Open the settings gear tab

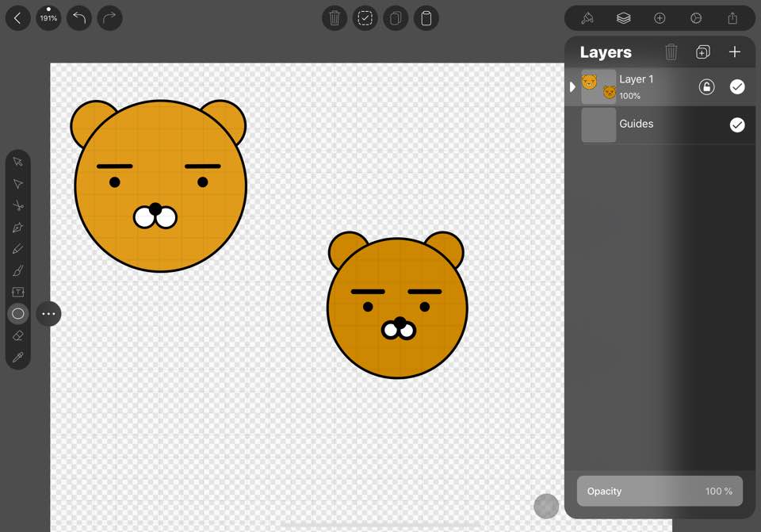(x=696, y=18)
